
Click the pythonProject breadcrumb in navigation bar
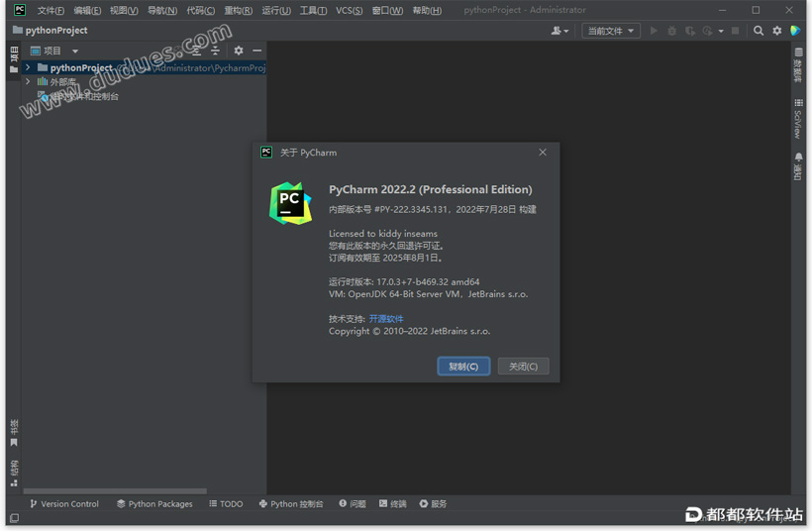click(50, 30)
